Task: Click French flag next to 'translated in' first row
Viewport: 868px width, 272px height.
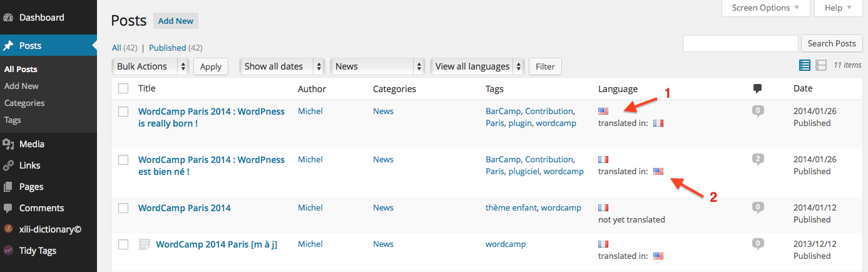Action: point(658,123)
